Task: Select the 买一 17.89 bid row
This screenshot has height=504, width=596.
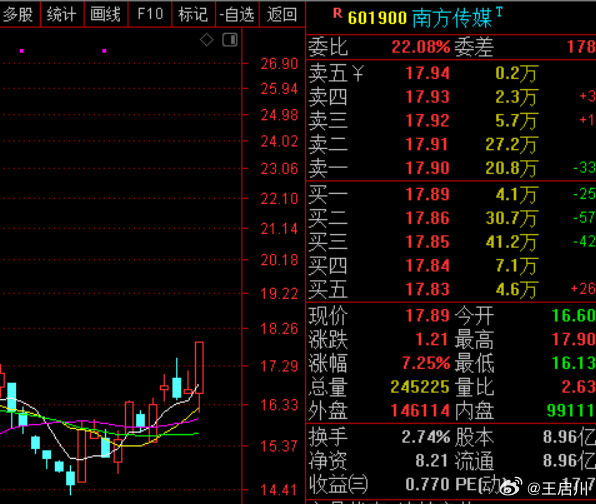Action: (451, 194)
